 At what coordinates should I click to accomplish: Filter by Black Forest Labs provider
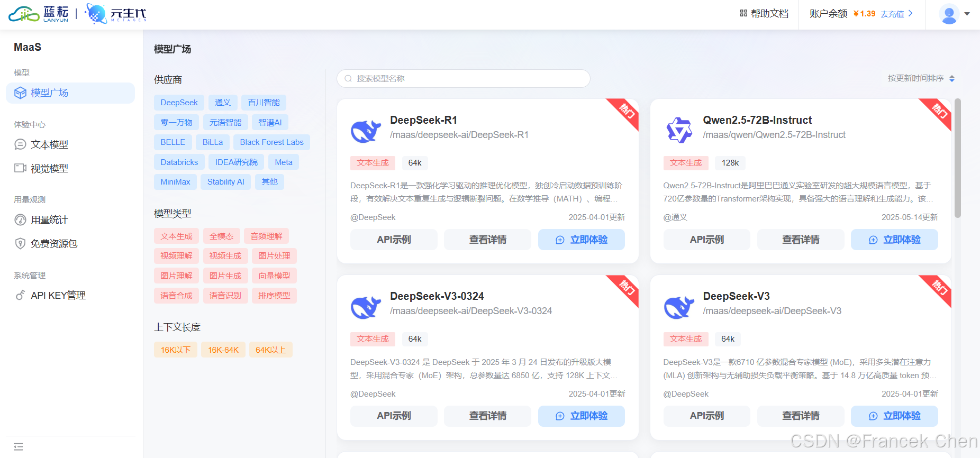pos(271,142)
